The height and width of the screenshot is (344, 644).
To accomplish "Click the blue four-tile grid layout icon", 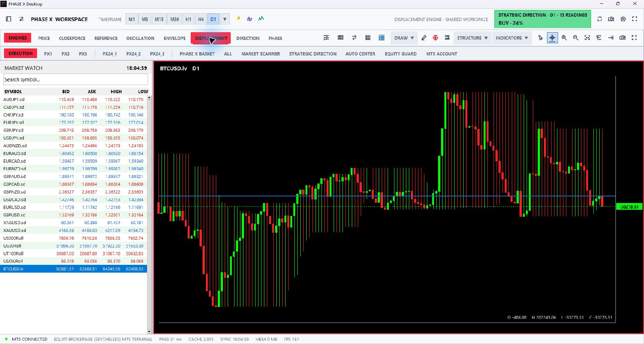I will (382, 38).
